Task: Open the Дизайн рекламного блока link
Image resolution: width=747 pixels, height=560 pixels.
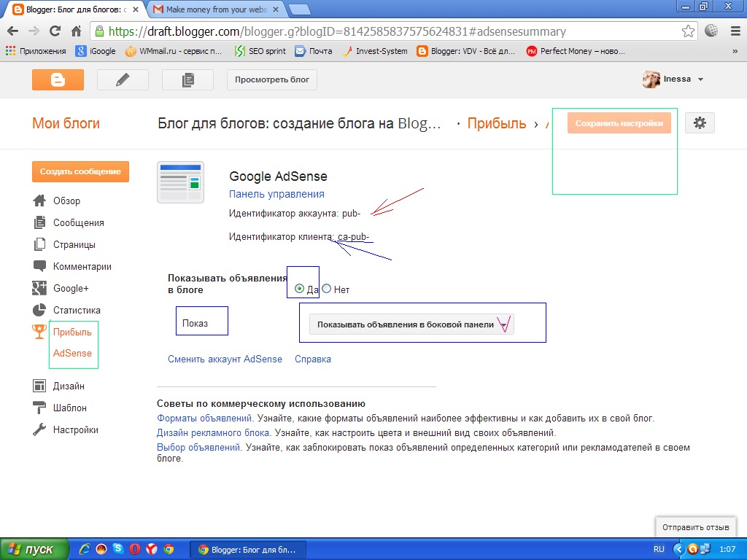Action: pos(213,433)
